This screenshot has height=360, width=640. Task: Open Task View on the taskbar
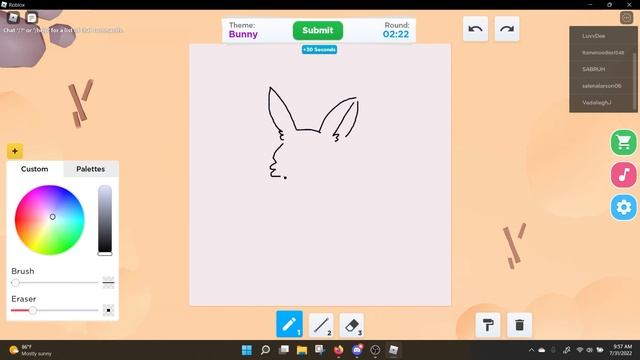[284, 350]
